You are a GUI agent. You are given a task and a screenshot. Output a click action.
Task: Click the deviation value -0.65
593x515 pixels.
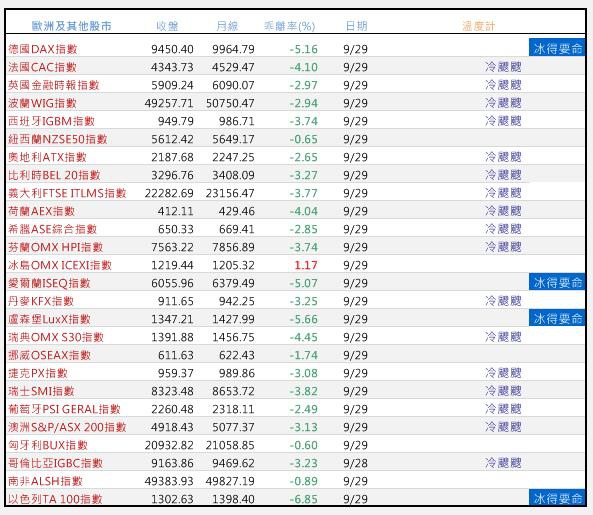[303, 139]
